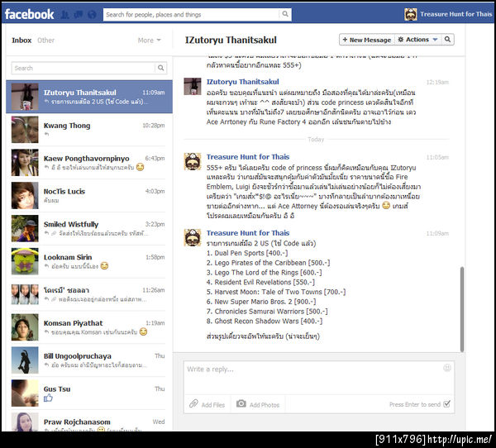Click list line Dual Pen Sports [400.-]

(x=247, y=253)
